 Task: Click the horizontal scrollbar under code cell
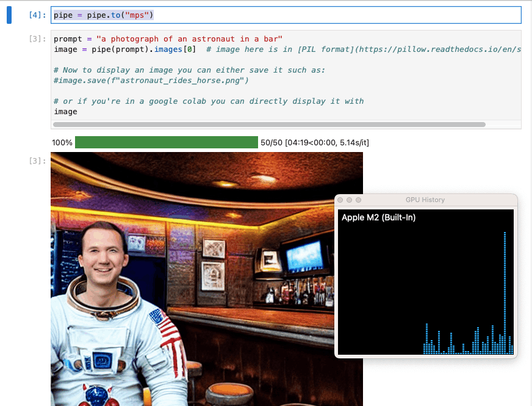(268, 125)
